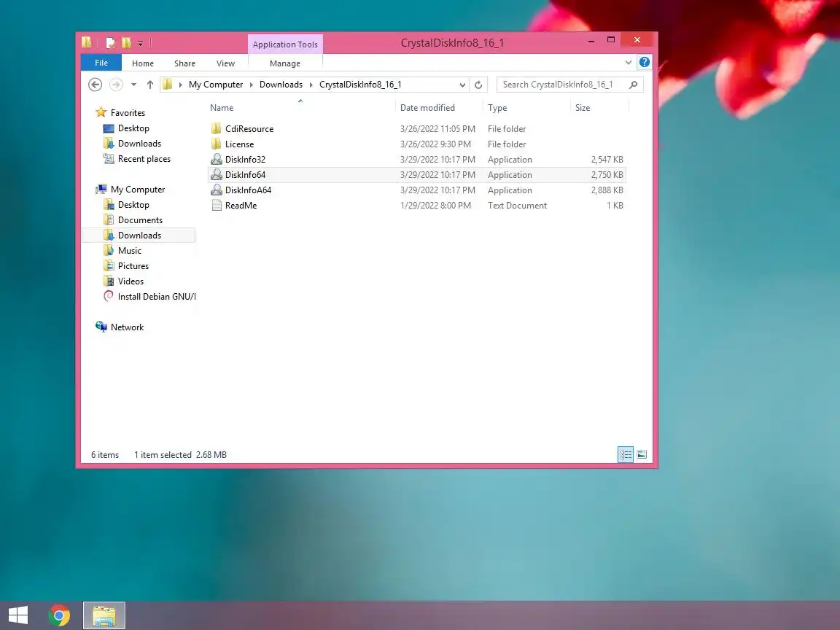Screen dimensions: 840x630
Task: Open the Customize Quick Access Toolbar dropdown
Action: click(140, 44)
